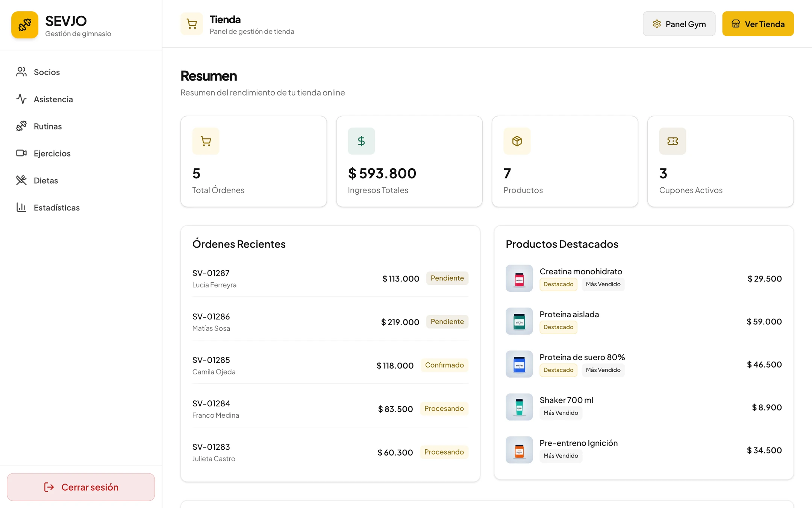Viewport: 812px width, 508px height.
Task: Click the Rutinas dumbbell icon
Action: 21,126
